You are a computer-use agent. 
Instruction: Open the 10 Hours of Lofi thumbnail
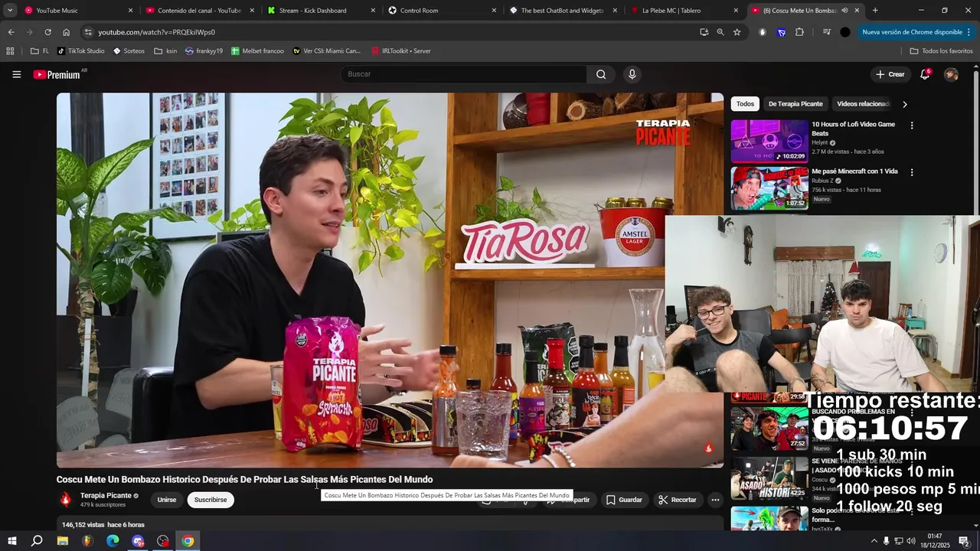[769, 141]
